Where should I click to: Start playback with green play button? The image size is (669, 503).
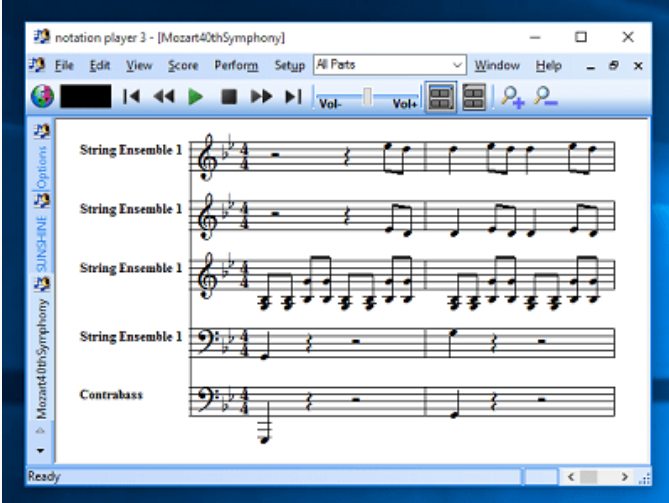coord(195,96)
